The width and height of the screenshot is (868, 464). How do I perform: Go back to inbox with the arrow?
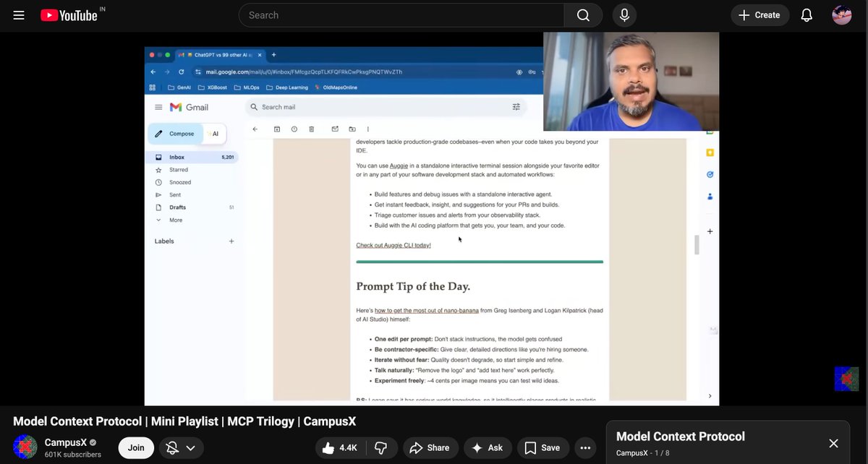click(255, 129)
